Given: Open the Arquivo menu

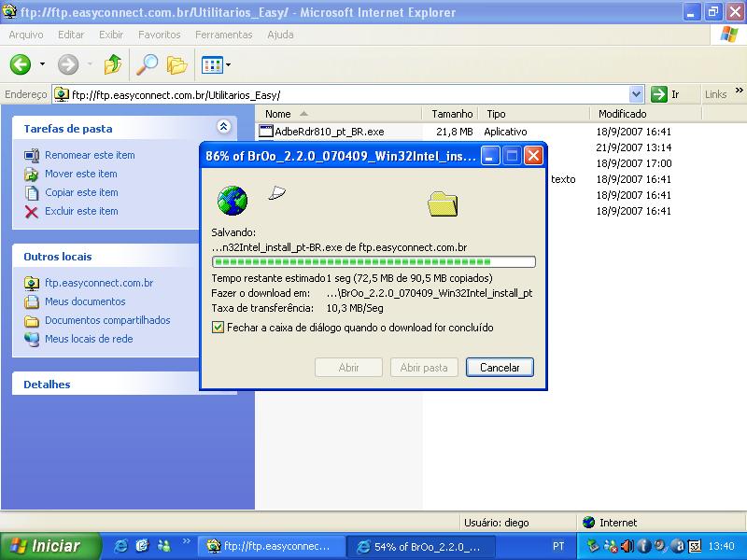Looking at the screenshot, I should tap(26, 35).
